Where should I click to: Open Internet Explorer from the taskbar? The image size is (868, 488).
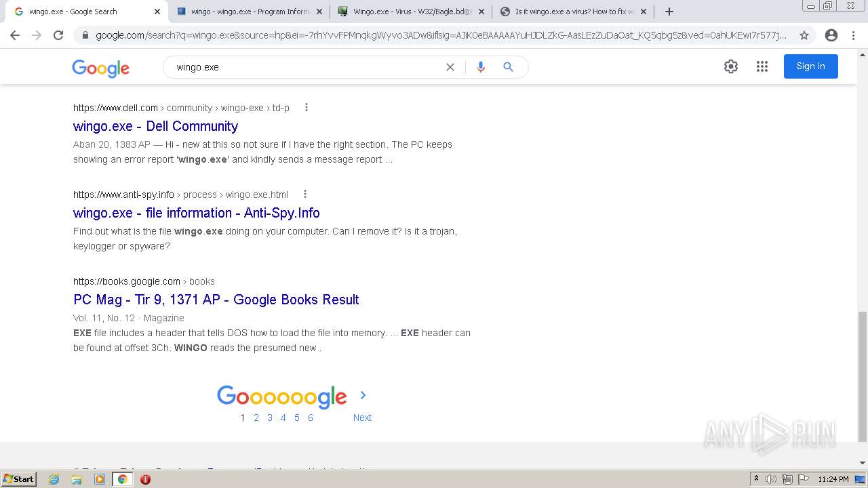[54, 479]
